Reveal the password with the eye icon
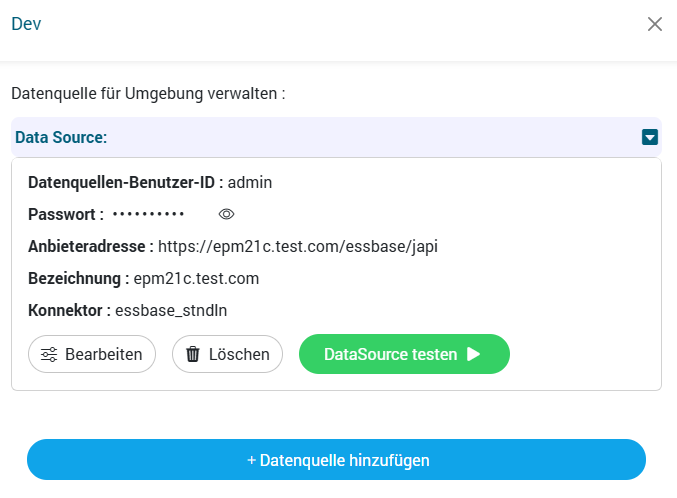Image resolution: width=677 pixels, height=498 pixels. pyautogui.click(x=226, y=214)
